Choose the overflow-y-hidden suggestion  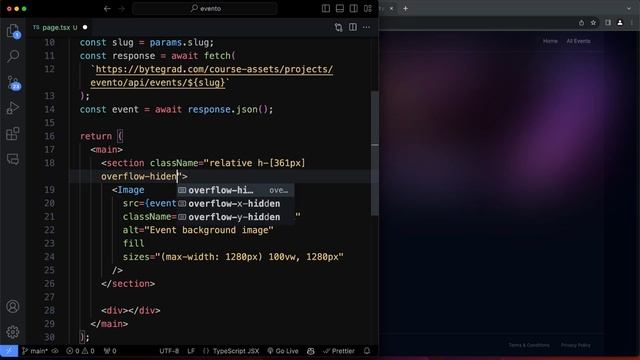pyautogui.click(x=236, y=217)
